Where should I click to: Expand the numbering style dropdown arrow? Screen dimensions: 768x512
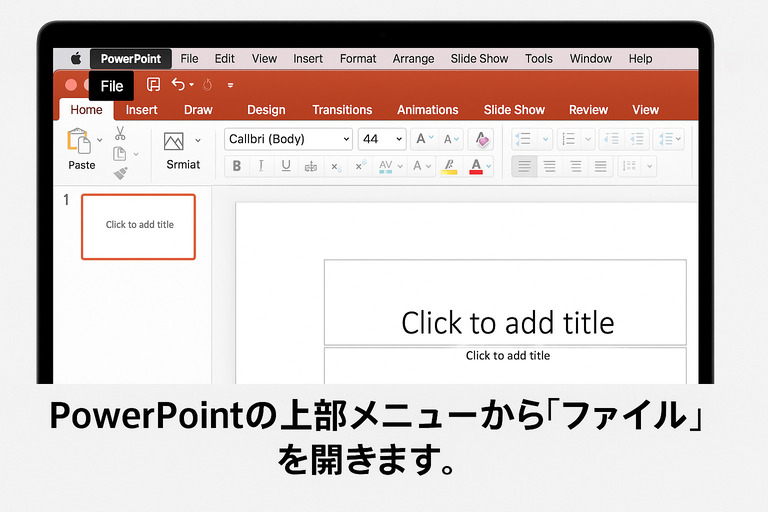tap(588, 140)
